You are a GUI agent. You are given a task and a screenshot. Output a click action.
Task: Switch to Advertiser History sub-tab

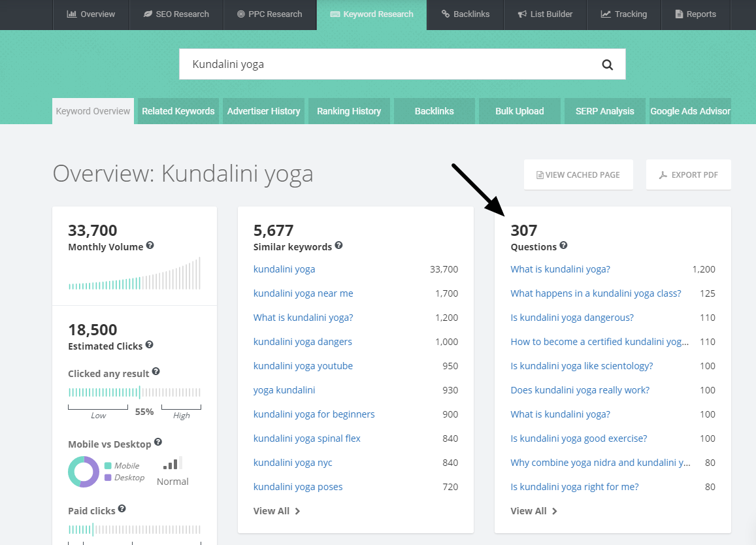click(x=264, y=111)
